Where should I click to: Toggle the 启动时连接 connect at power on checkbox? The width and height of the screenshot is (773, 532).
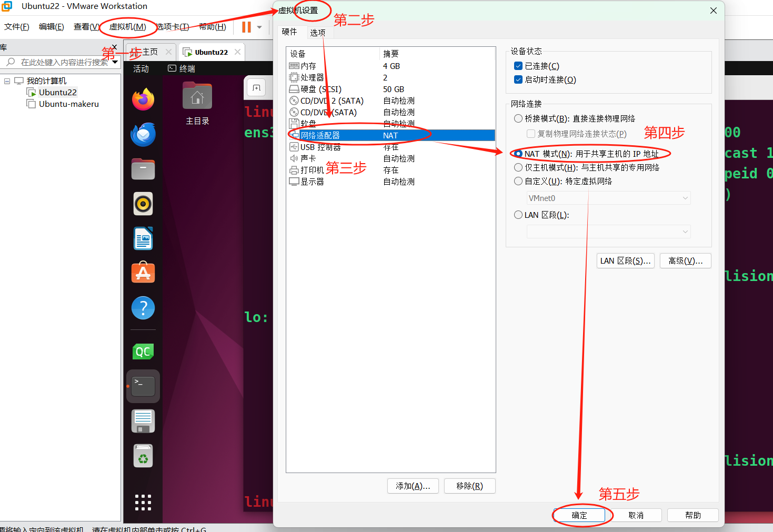tap(518, 79)
